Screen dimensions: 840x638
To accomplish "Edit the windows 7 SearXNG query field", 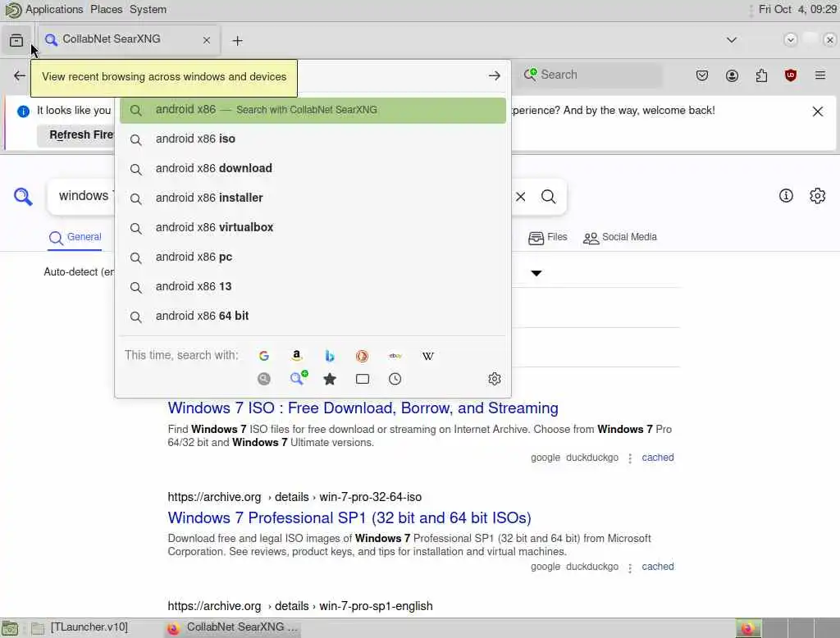I will click(83, 196).
